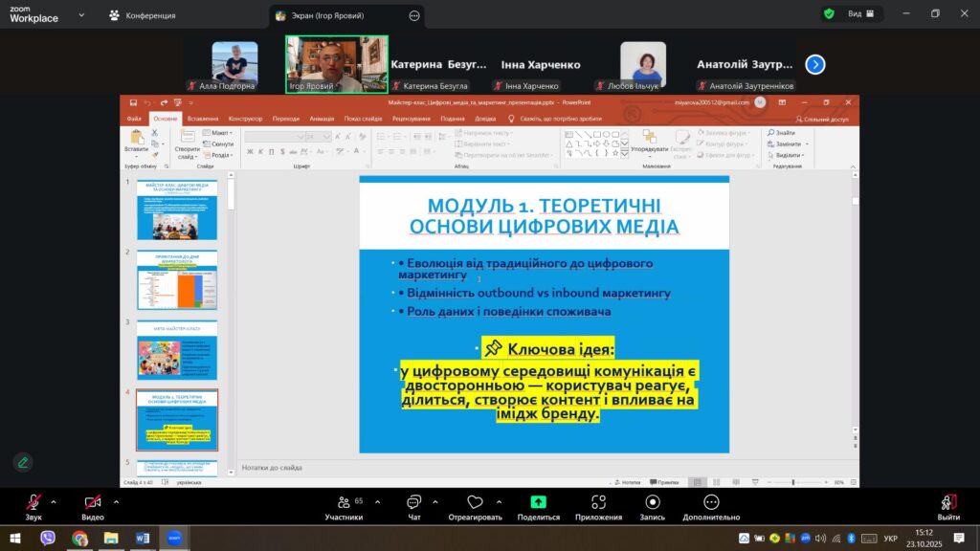
Task: Open the Приложения apps icon
Action: [598, 503]
